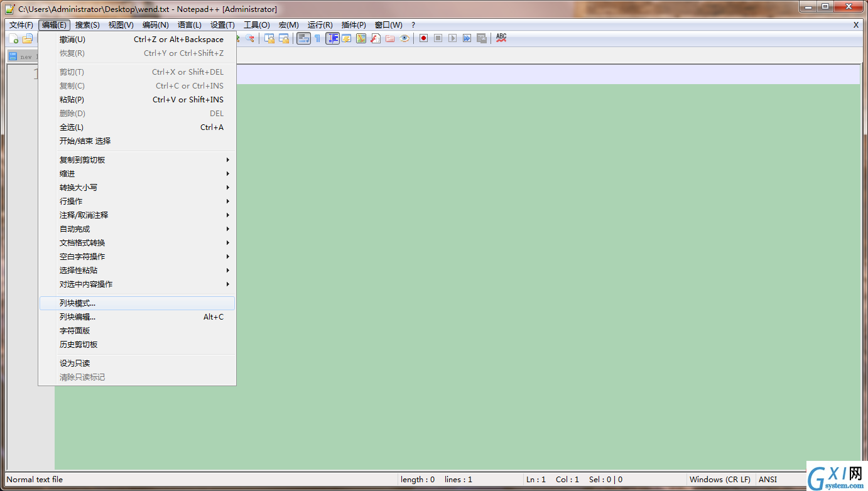Open the 设置(T) menu
Viewport: 868px width, 491px height.
pos(222,25)
